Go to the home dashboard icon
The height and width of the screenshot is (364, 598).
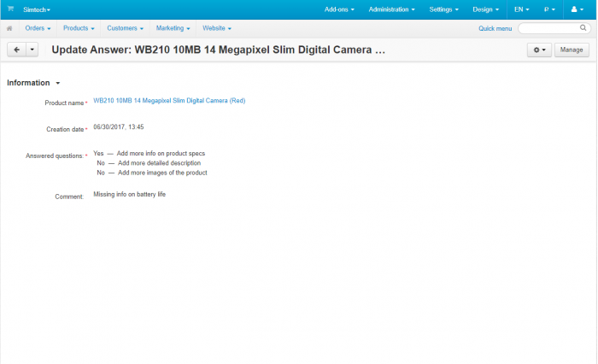coord(9,28)
